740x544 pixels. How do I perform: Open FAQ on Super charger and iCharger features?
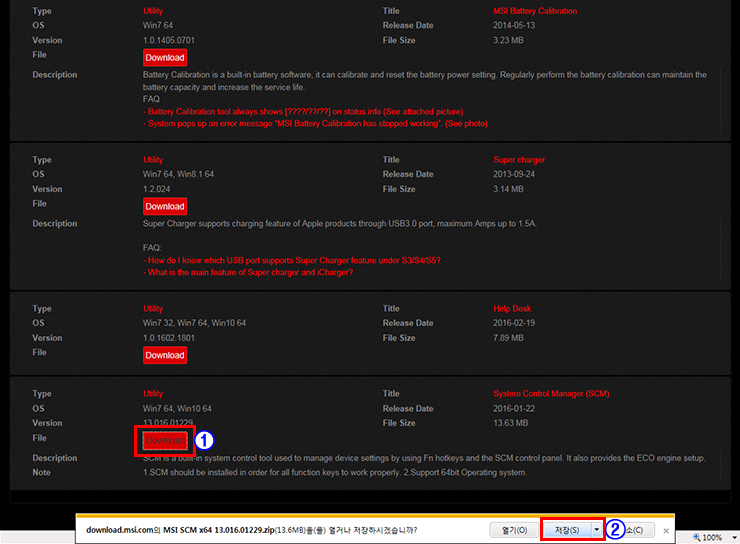point(248,272)
